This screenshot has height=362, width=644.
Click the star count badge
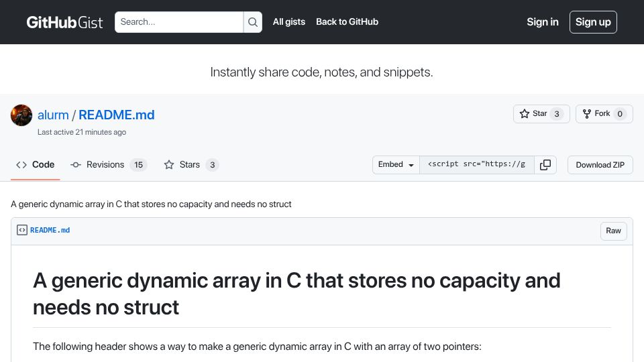pyautogui.click(x=557, y=114)
